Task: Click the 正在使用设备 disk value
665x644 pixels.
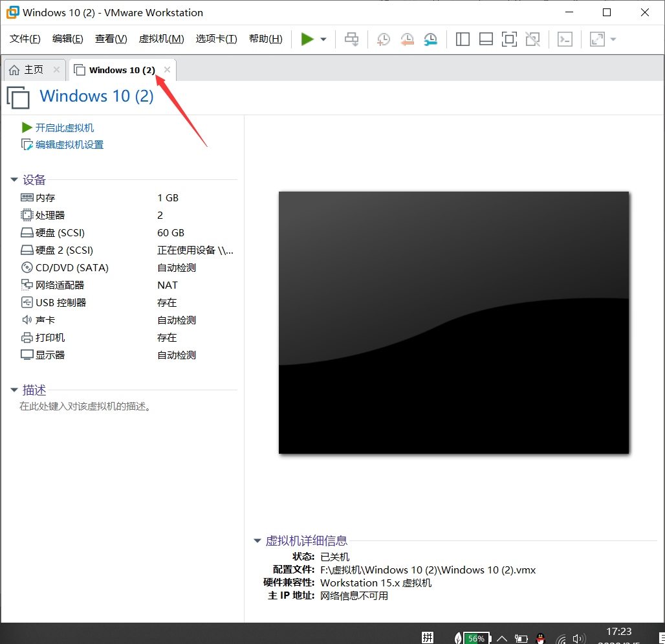Action: point(195,250)
